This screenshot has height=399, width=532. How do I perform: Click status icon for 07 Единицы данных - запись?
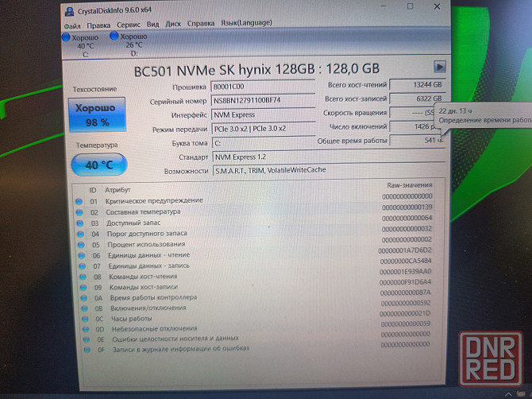tap(82, 266)
